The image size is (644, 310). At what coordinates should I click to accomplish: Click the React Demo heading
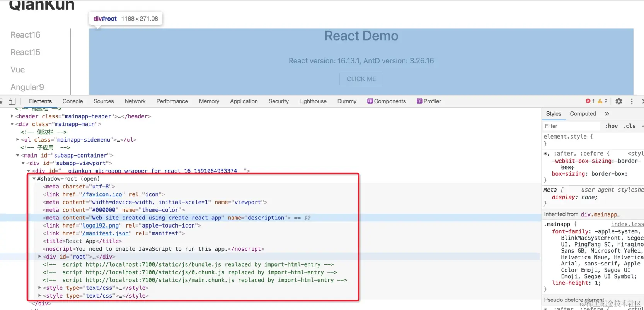pos(361,36)
